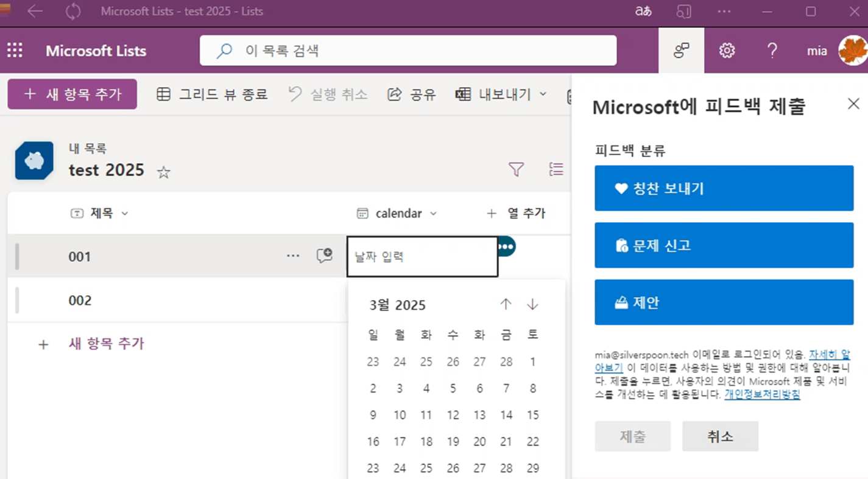Click the back arrow in title bar

coord(35,12)
